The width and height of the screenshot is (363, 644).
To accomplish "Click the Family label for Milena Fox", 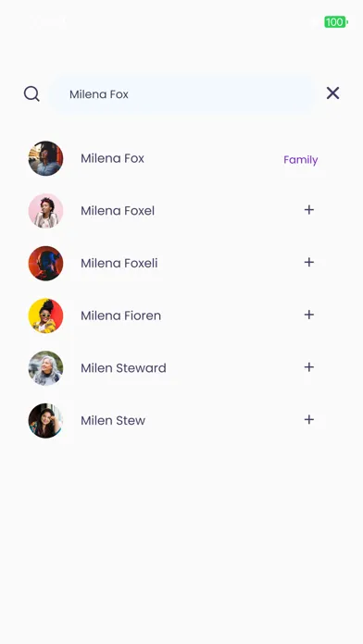I will tap(301, 160).
